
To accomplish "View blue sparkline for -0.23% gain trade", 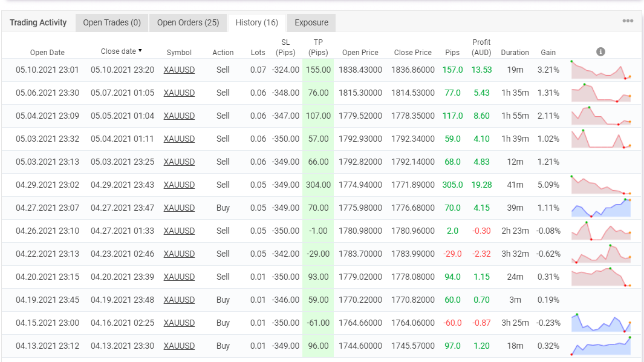I will [601, 323].
